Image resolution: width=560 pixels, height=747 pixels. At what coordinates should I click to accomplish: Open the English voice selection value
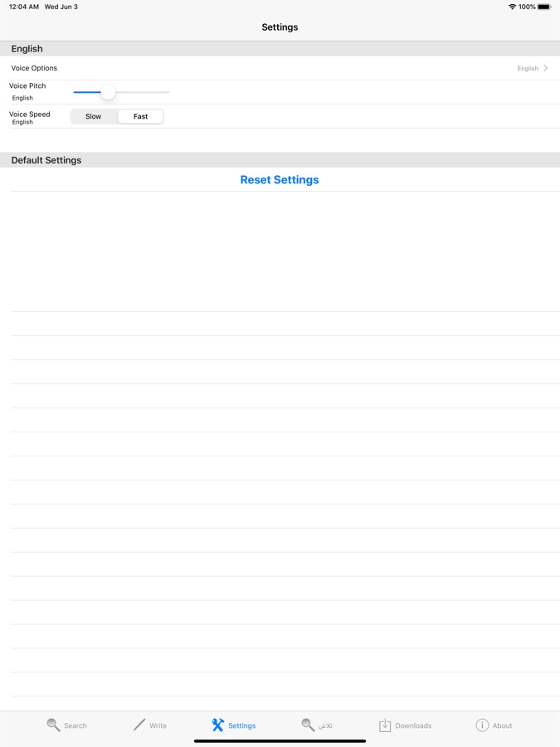[528, 68]
